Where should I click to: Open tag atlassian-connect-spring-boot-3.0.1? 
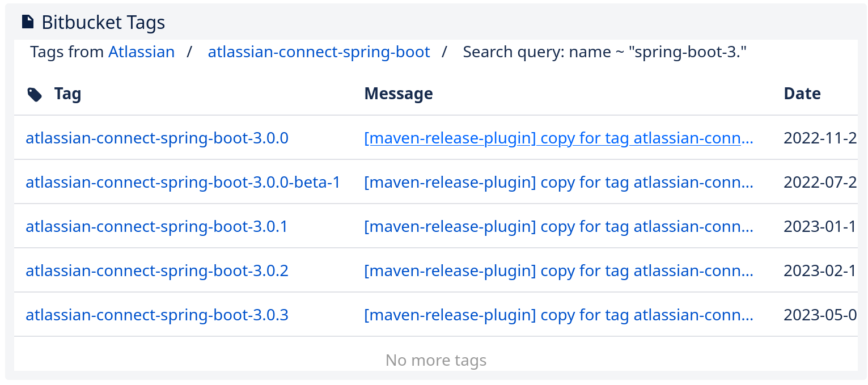pos(157,226)
